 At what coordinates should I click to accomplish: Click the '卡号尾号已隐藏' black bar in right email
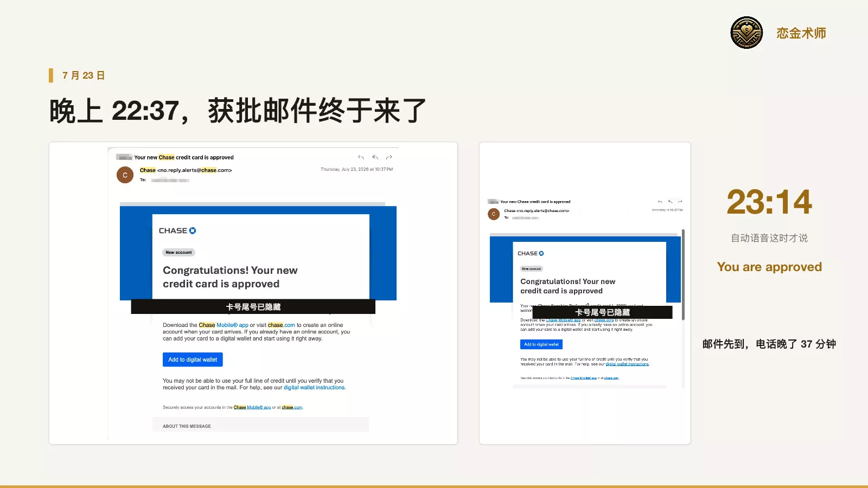click(602, 312)
